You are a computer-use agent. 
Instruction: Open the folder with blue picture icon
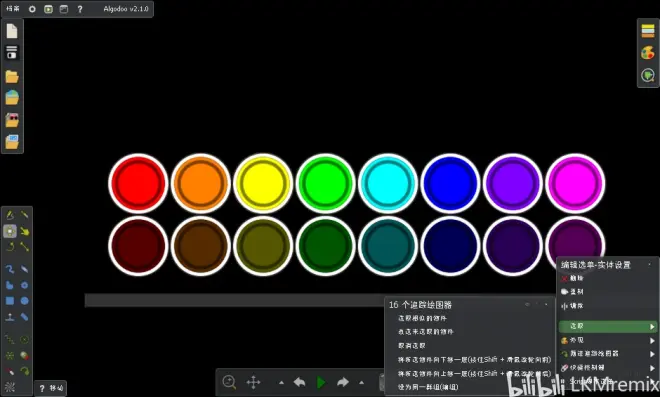tap(12, 142)
